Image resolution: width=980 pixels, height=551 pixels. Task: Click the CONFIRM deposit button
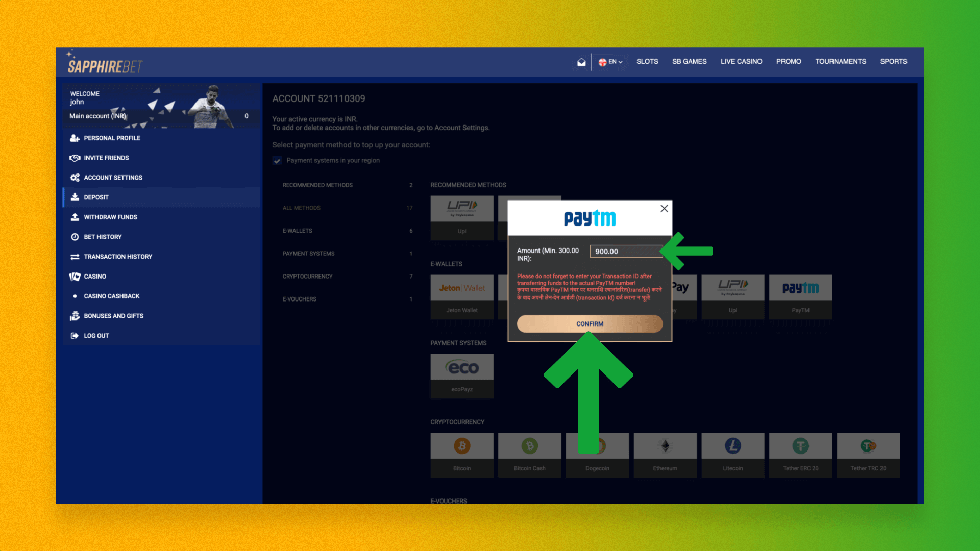point(589,323)
